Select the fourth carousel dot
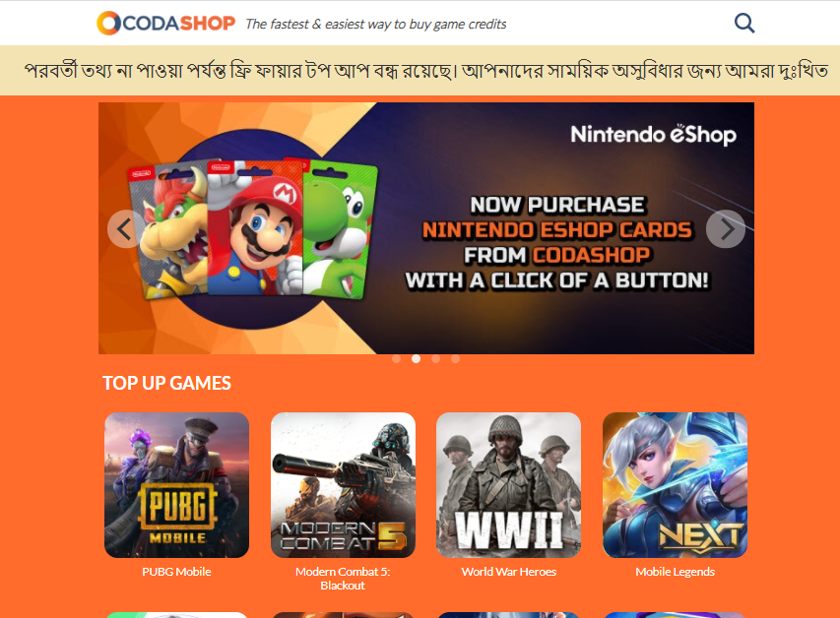Viewport: 840px width, 618px height. [455, 359]
